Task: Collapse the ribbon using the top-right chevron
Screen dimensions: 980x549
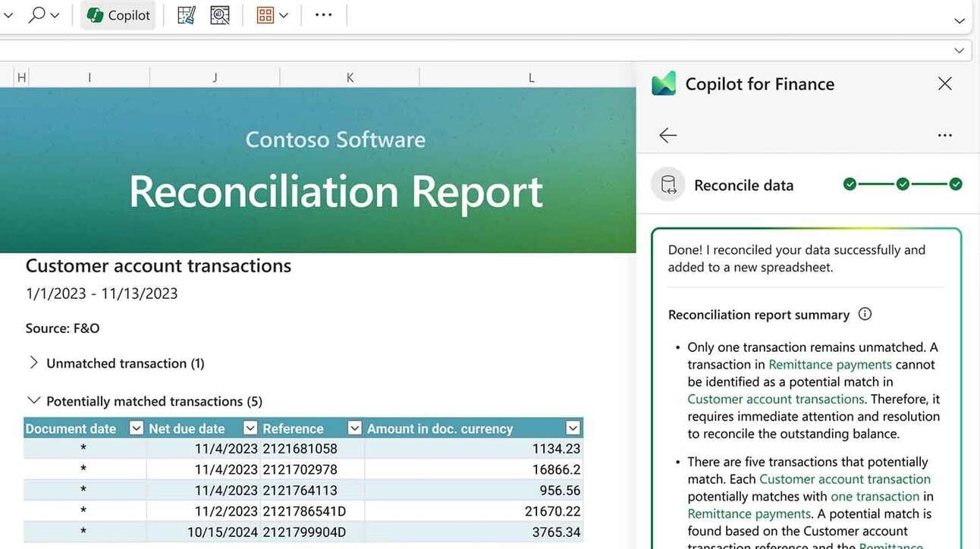Action: pos(960,21)
